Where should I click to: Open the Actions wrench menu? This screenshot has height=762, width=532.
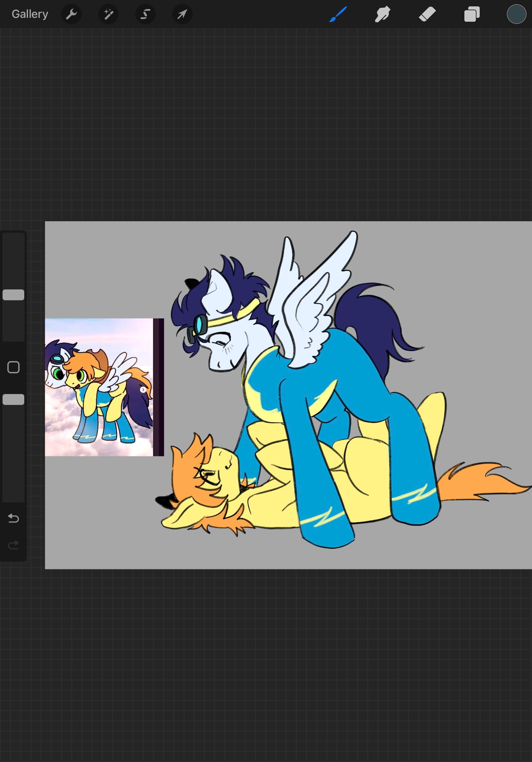71,14
